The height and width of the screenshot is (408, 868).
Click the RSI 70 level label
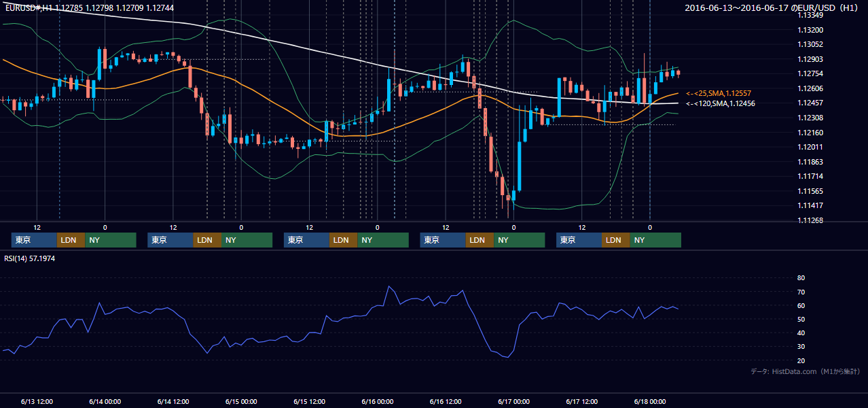click(801, 292)
